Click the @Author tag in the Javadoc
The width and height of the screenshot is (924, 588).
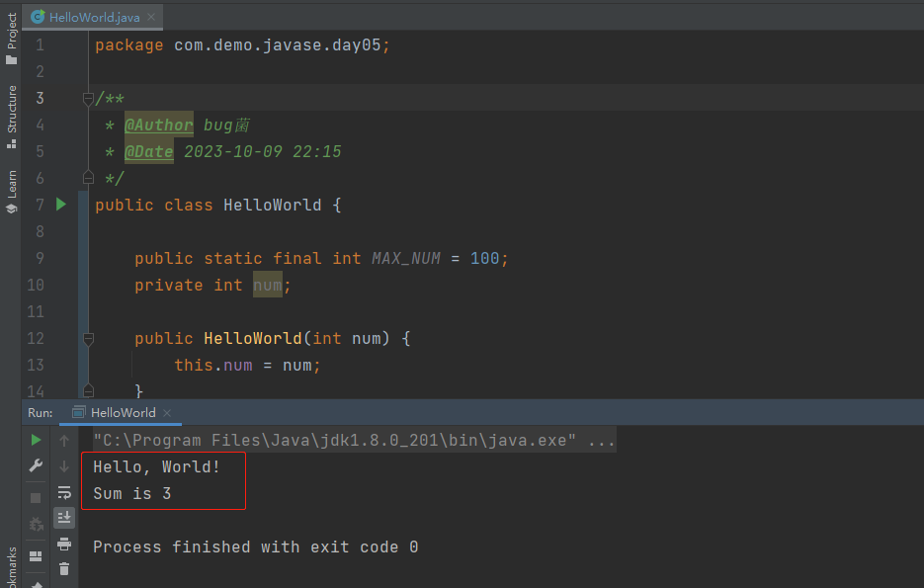[158, 124]
